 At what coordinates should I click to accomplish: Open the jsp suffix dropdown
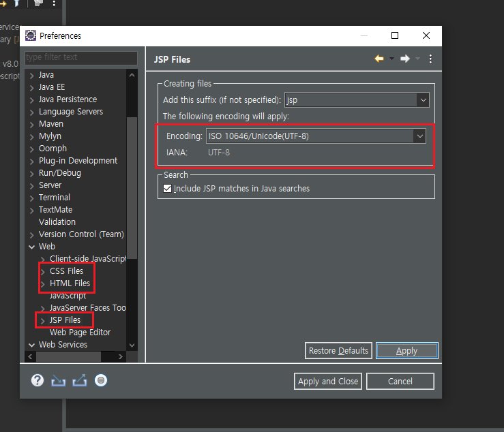click(424, 100)
